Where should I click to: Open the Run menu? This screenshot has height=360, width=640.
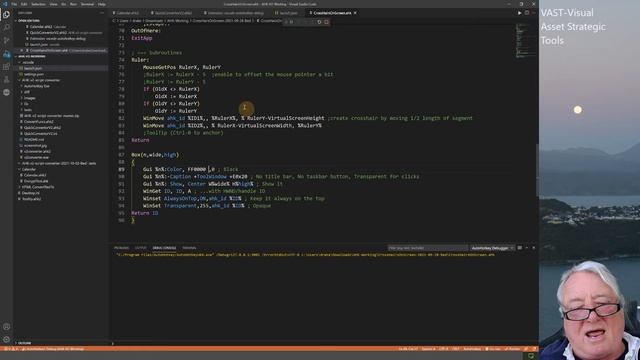(x=73, y=4)
